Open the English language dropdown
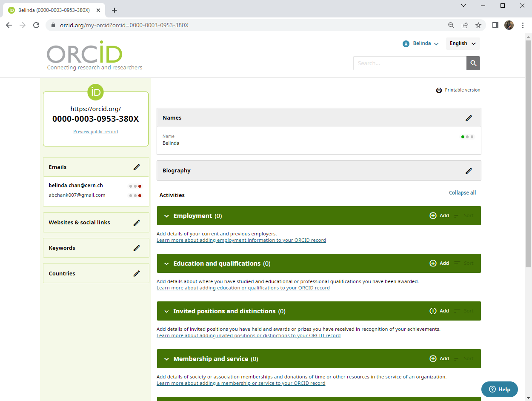The width and height of the screenshot is (532, 401). click(463, 43)
